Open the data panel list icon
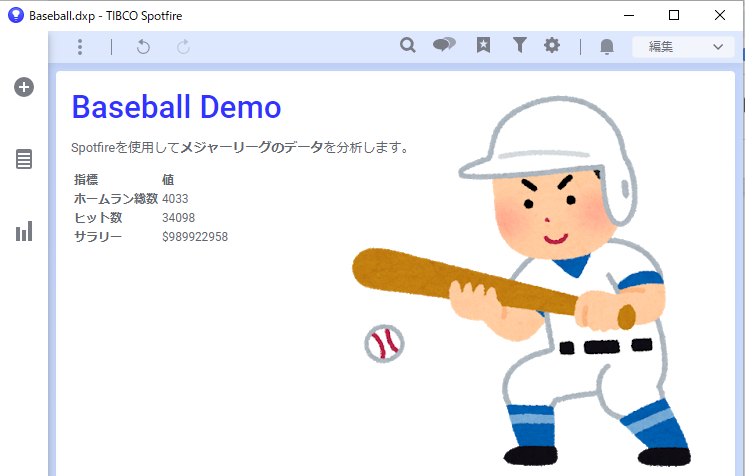Screen dimensions: 745x476 pos(24,159)
